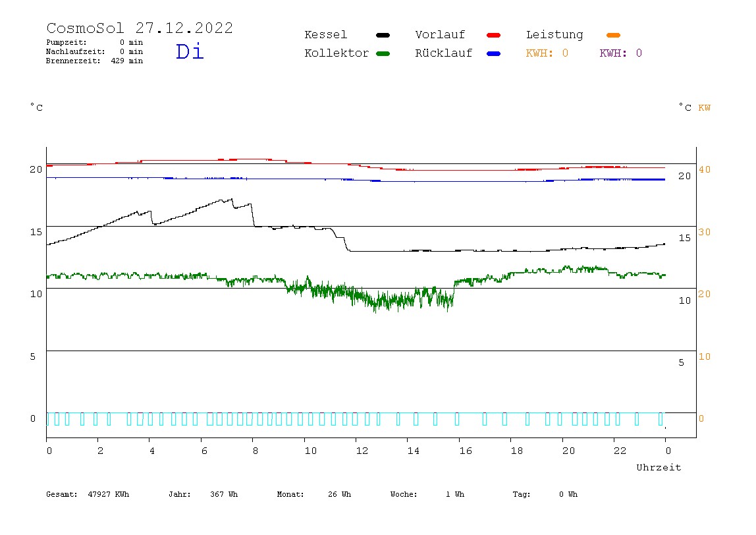
Task: Select hour '14' on the time axis
Action: pos(413,451)
